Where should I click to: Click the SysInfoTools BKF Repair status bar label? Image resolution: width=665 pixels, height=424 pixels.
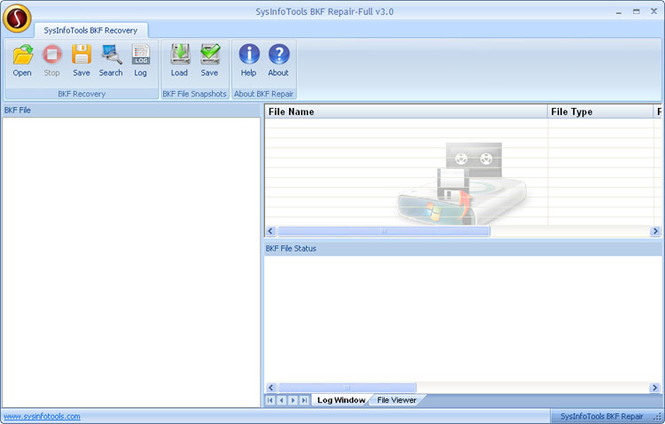point(601,416)
